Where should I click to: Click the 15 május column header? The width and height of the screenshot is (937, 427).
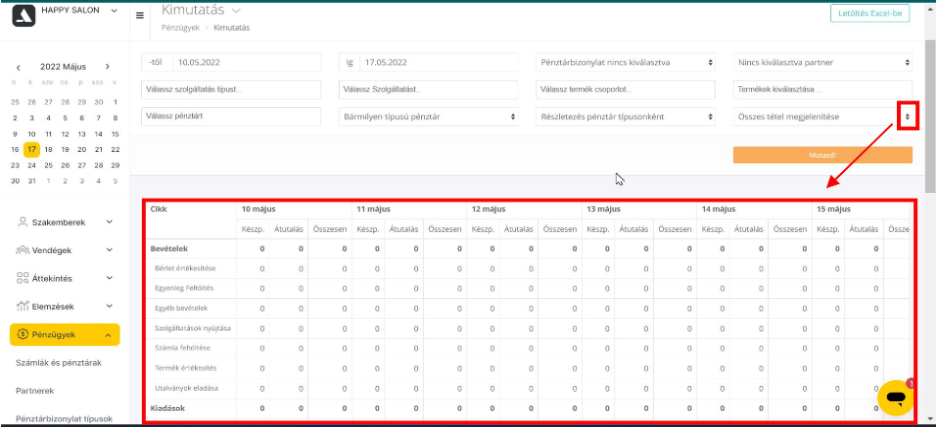(834, 210)
